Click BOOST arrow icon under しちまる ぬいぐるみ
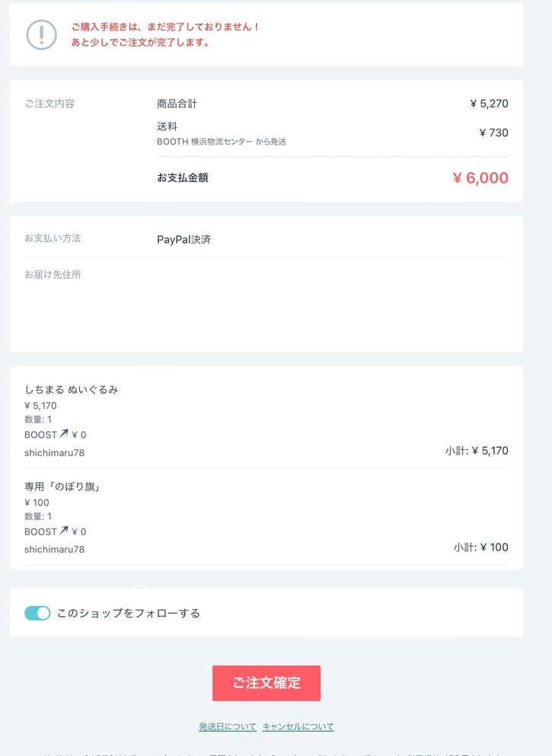The height and width of the screenshot is (756, 552). 64,434
